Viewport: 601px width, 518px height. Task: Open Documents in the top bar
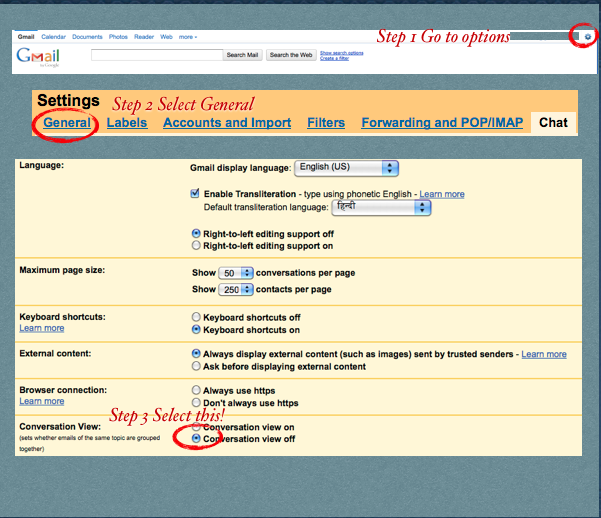point(87,37)
